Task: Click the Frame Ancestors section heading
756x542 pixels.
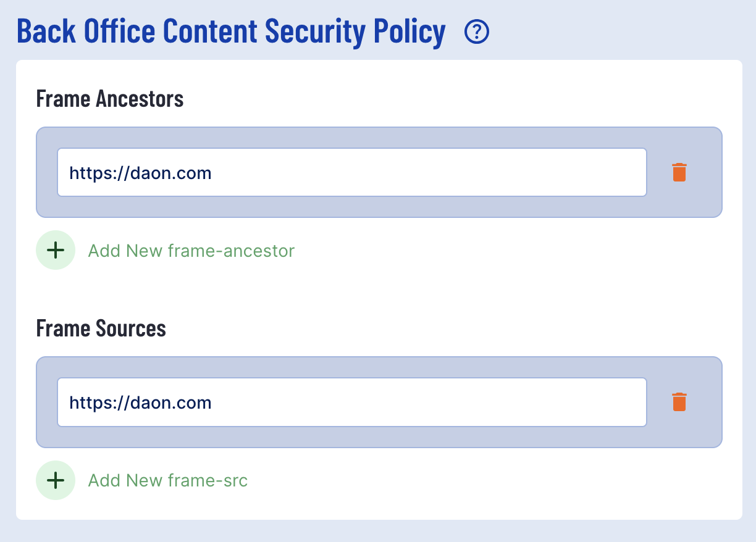Action: point(110,99)
